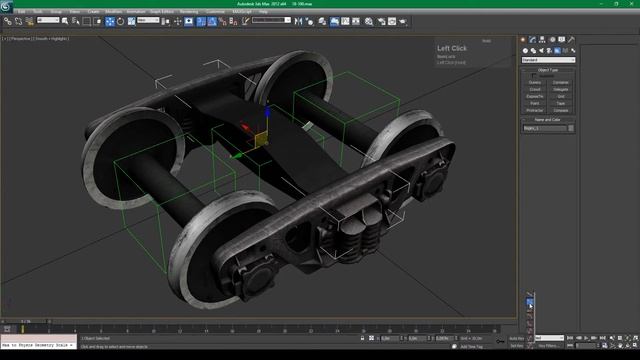Open the Rendered Frame Window icon
The width and height of the screenshot is (640, 360).
click(392, 22)
